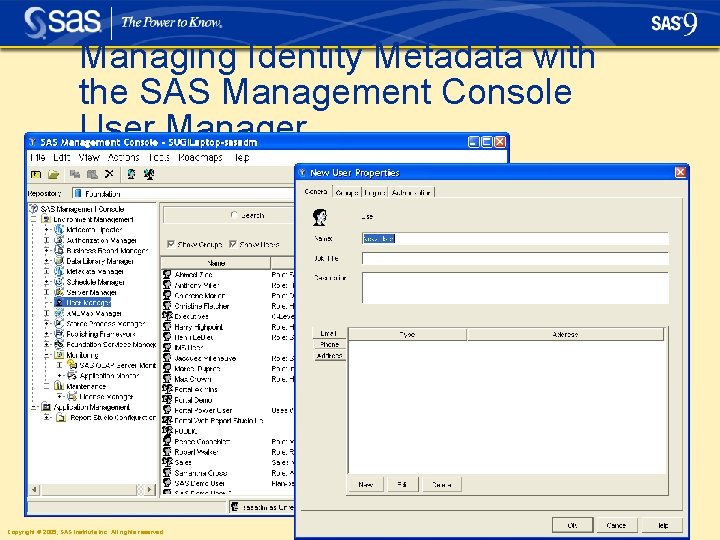
Task: Open the File menu
Action: [x=38, y=158]
